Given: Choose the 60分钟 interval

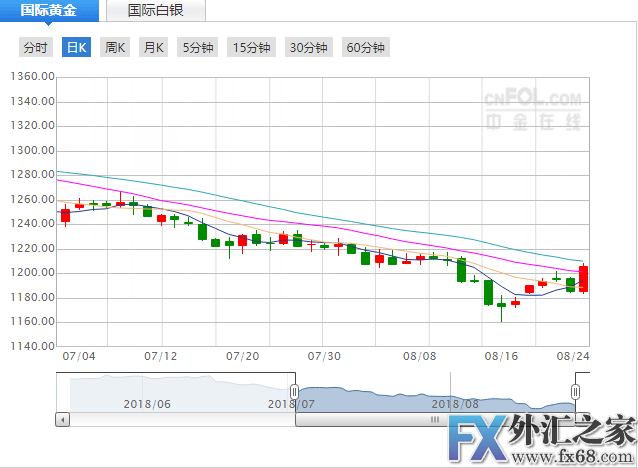Looking at the screenshot, I should (365, 47).
